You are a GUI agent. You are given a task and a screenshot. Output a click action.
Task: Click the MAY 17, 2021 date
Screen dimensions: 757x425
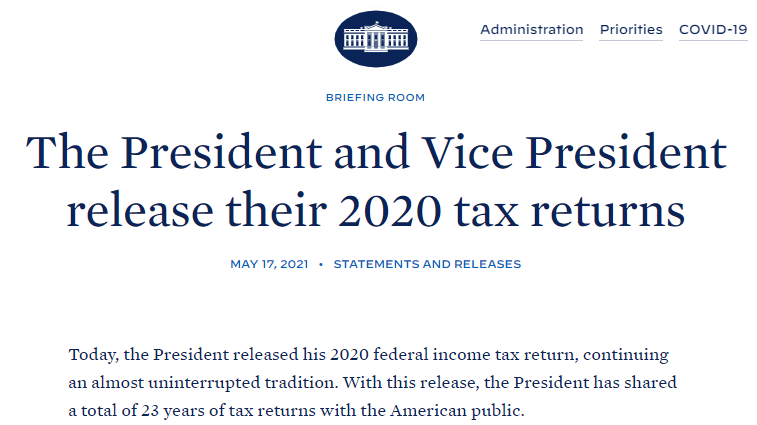[269, 264]
